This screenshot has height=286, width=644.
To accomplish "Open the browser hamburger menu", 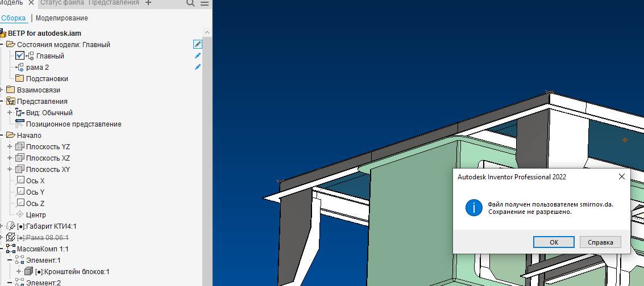I will pyautogui.click(x=204, y=3).
